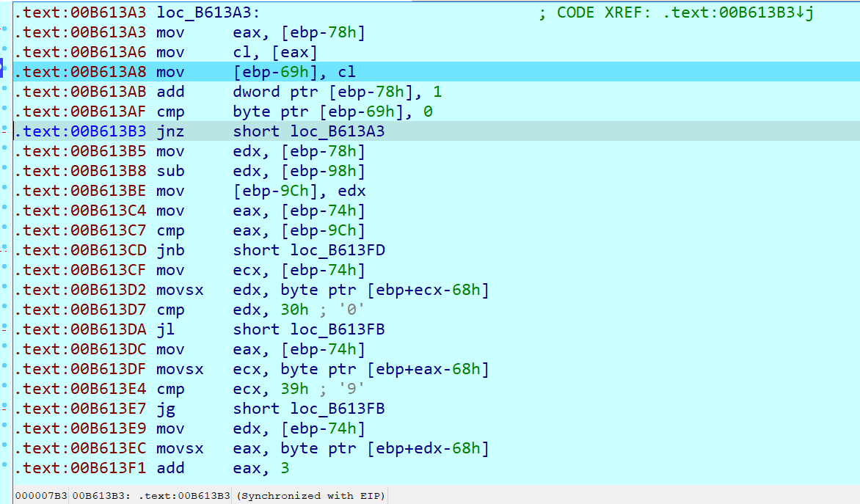
Task: Click the 39h constant in cmp ecx
Action: coord(295,389)
